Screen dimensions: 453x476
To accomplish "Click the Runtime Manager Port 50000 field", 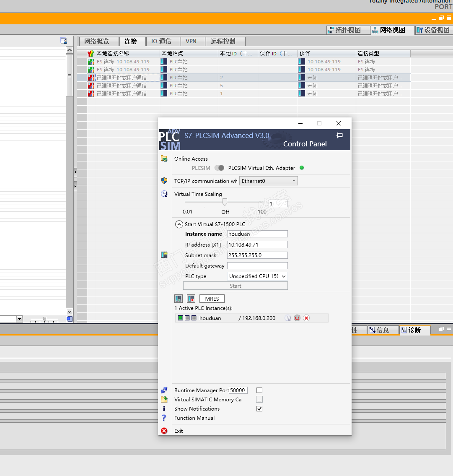I will pyautogui.click(x=238, y=390).
